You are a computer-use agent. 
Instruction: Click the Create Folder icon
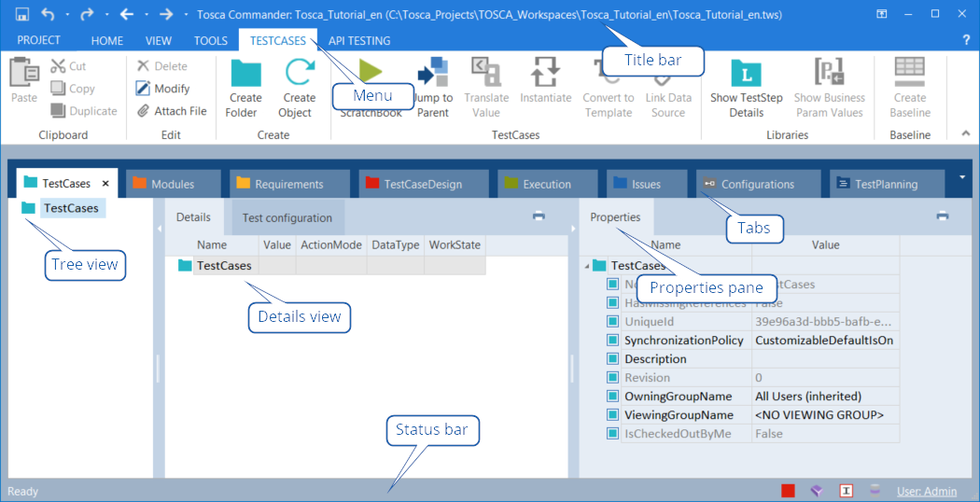[245, 73]
